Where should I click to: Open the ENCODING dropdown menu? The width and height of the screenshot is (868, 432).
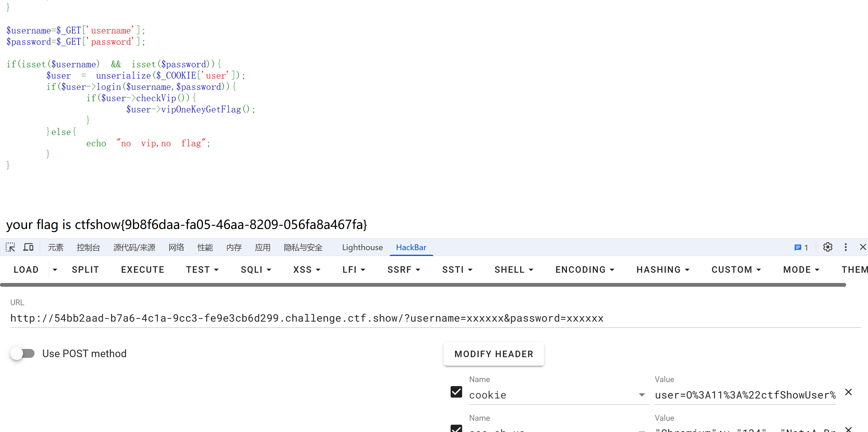point(585,270)
